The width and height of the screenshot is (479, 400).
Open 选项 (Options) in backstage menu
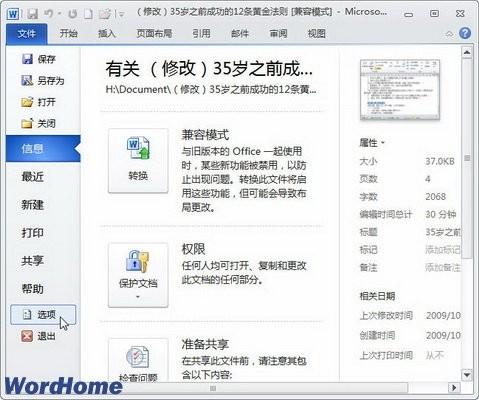click(43, 314)
